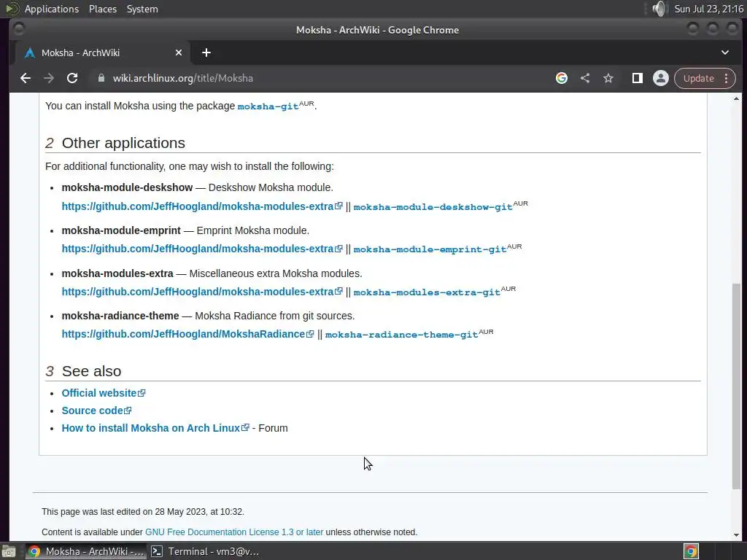Image resolution: width=747 pixels, height=560 pixels.
Task: Switch to Moksha - ArchWiki taskbar item
Action: 86,551
